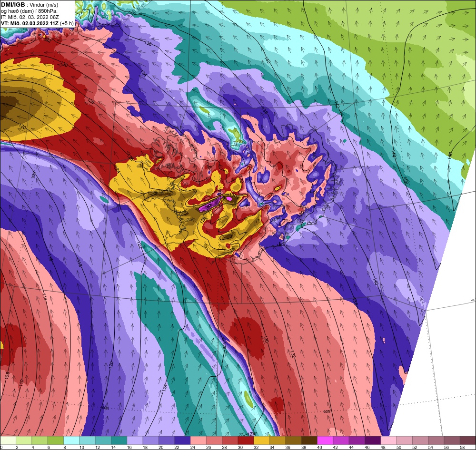Click the '116' contour height label
The image size is (476, 450).
(x=50, y=258)
